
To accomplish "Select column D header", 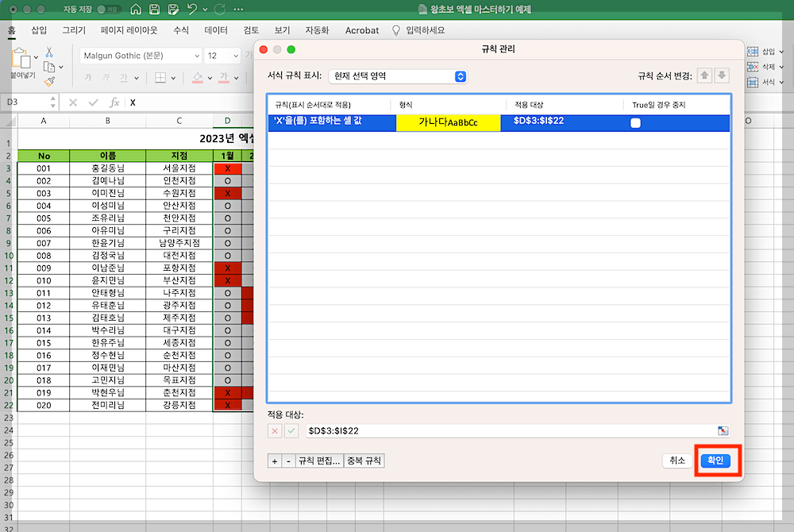I will click(227, 121).
